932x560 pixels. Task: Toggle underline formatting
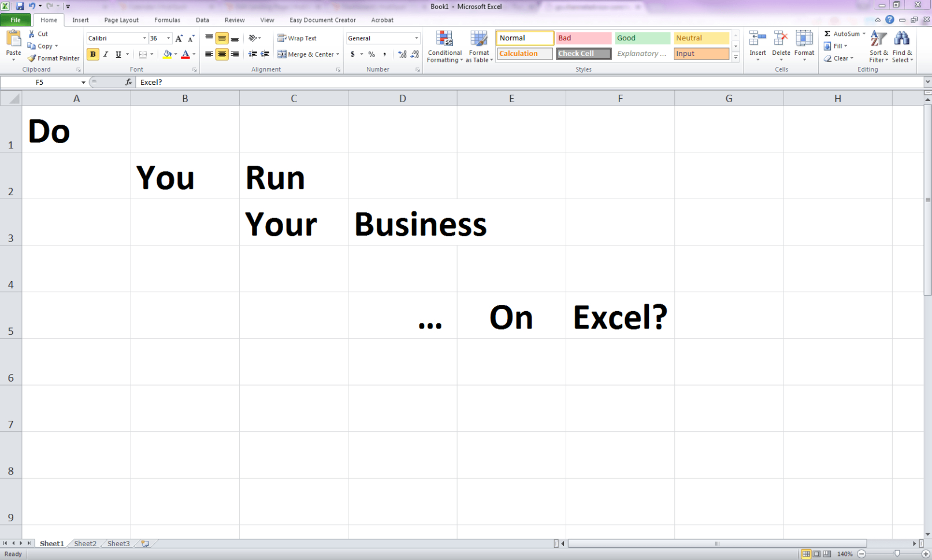coord(117,54)
